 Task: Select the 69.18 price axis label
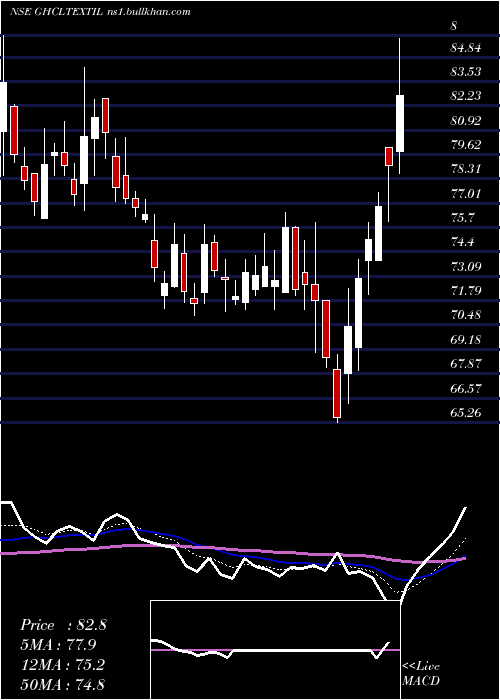tap(466, 339)
